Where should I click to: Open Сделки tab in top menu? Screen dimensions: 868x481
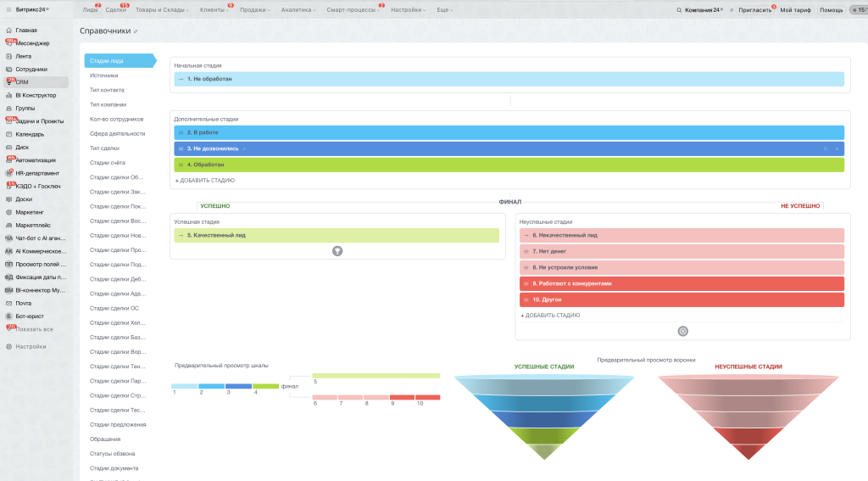point(115,10)
